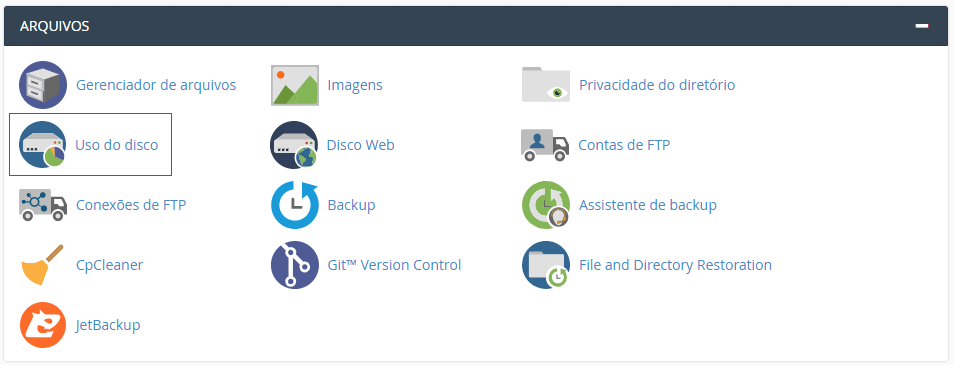The image size is (954, 365).
Task: Open the Git Version Control icon
Action: pyautogui.click(x=294, y=265)
